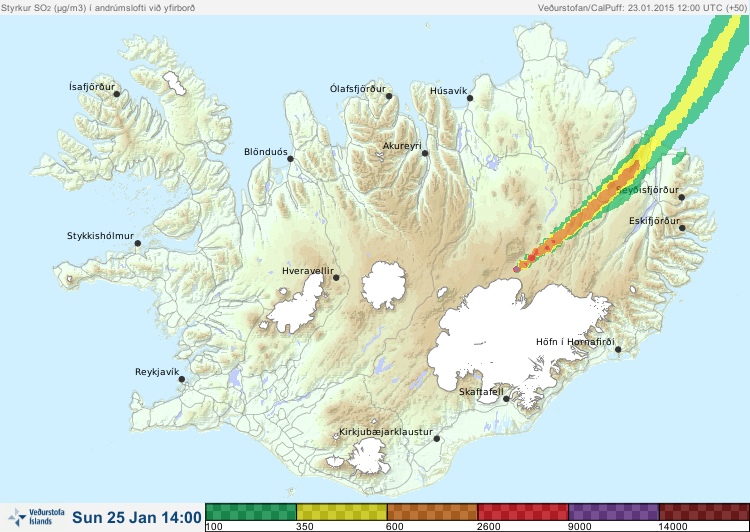Screen dimensions: 750x532
Task: Click the 'Blönduós' label
Action: 265,152
